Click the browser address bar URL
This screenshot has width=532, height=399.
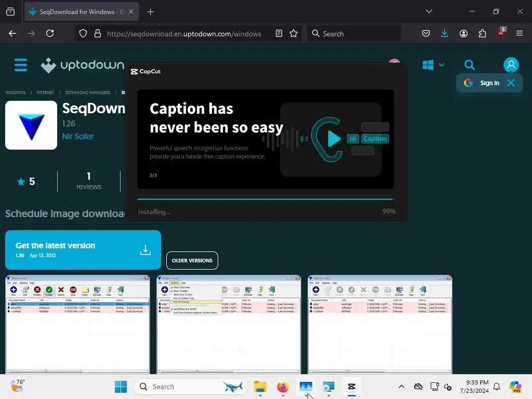pos(184,34)
